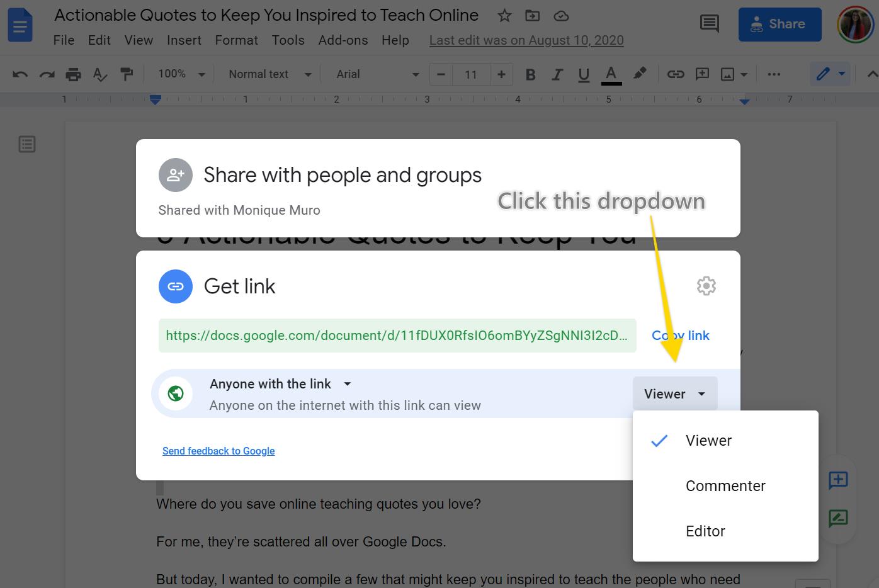Star the document with the star icon

(504, 16)
